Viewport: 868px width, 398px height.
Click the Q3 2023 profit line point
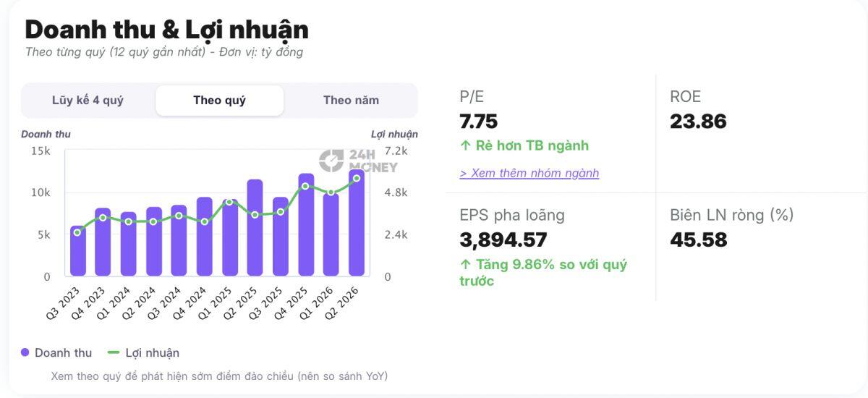pyautogui.click(x=77, y=232)
